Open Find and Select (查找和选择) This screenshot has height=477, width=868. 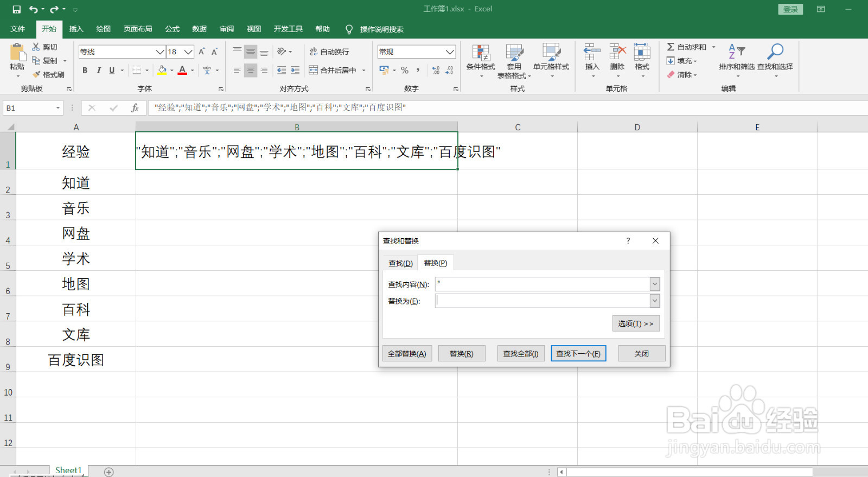click(775, 60)
